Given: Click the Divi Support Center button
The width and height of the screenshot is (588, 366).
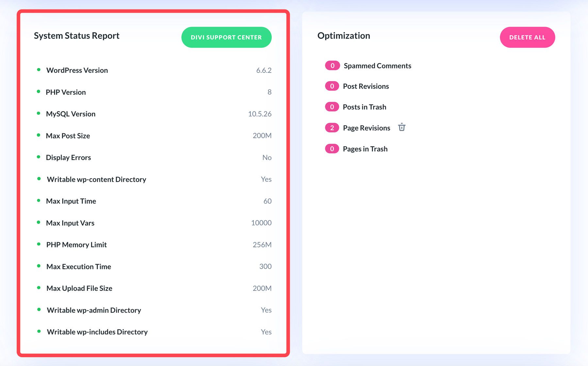Looking at the screenshot, I should click(x=226, y=37).
